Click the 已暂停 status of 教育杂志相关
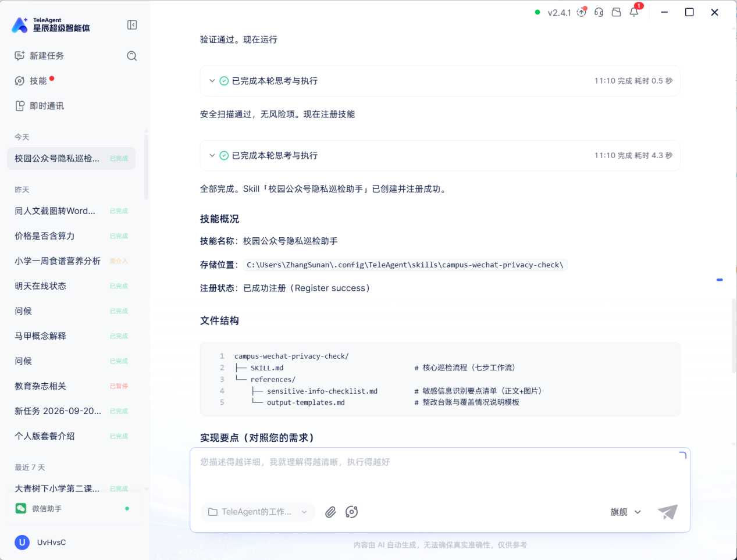This screenshot has width=737, height=560. point(119,386)
